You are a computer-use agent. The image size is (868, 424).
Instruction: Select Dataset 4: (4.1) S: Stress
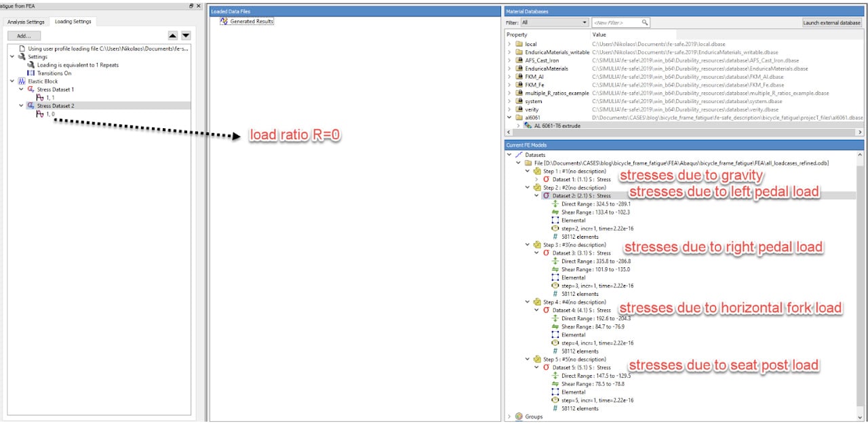tap(582, 310)
